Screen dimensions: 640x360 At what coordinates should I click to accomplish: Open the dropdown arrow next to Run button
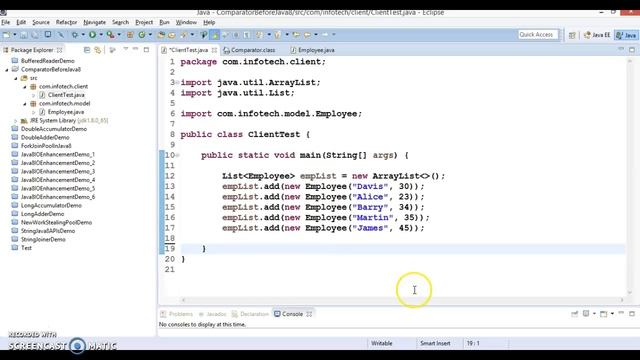tap(101, 35)
